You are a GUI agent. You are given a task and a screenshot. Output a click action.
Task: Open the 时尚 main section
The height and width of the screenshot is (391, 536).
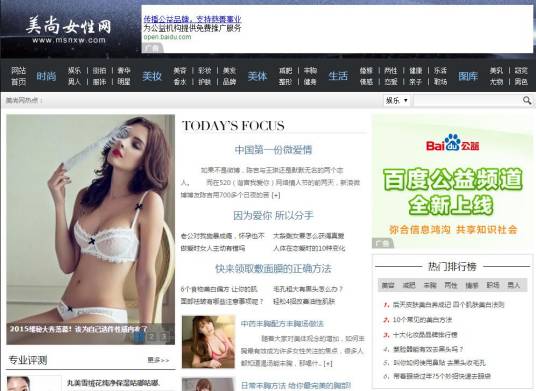tap(46, 76)
